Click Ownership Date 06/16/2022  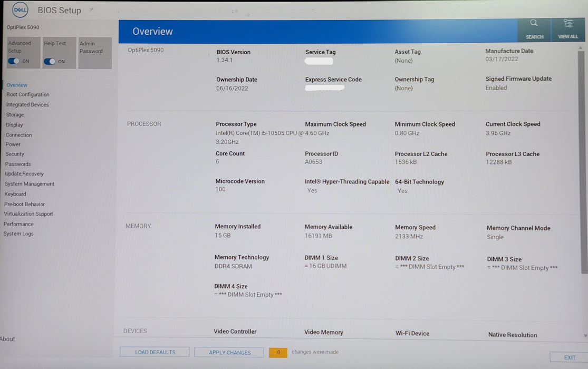(x=232, y=89)
